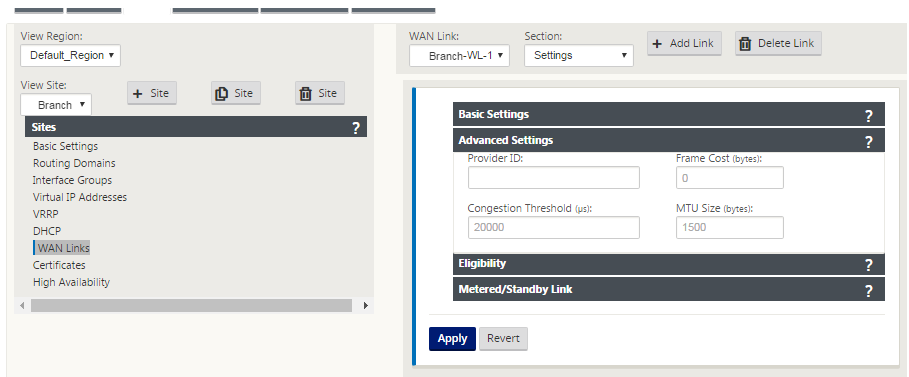Click the Sites panel header bar

pyautogui.click(x=196, y=127)
